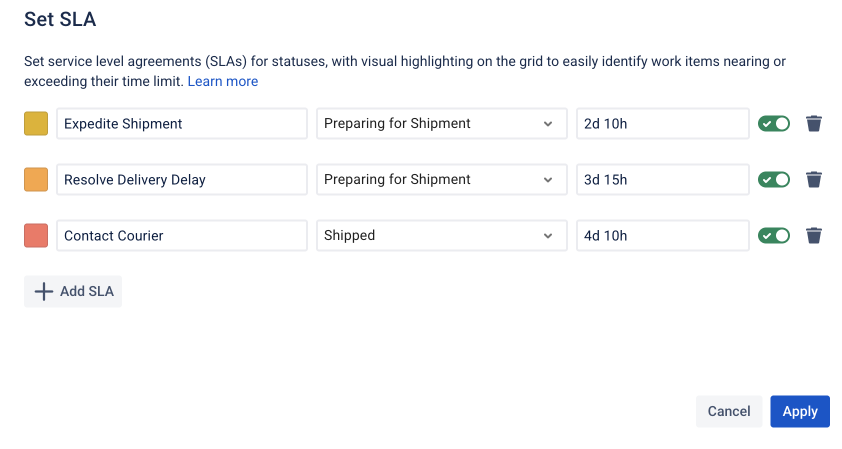
Task: Delete the Resolve Delivery Delay SLA
Action: [814, 180]
